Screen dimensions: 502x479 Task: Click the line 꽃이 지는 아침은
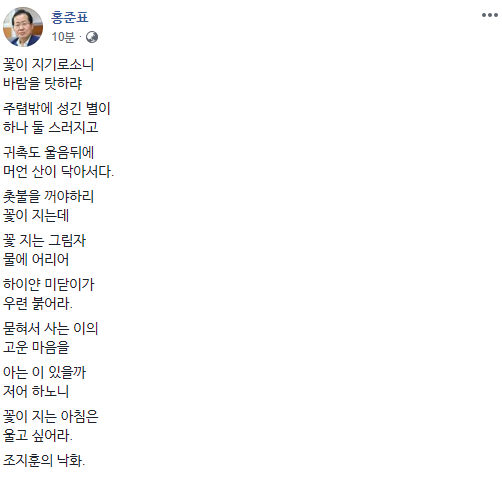pos(50,416)
